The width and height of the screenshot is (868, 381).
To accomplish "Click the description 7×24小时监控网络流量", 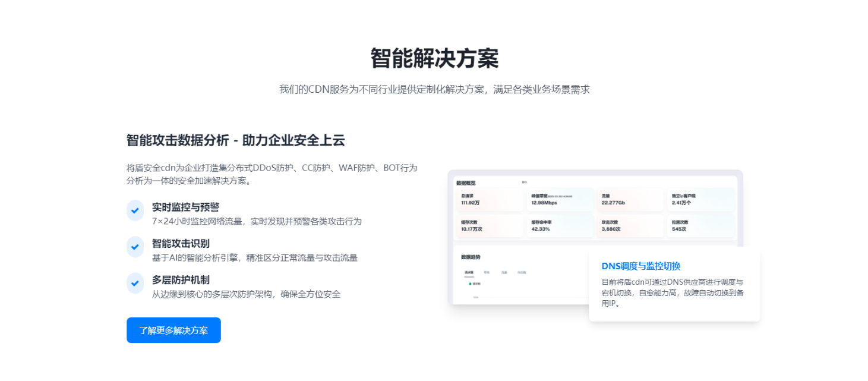I will point(257,221).
